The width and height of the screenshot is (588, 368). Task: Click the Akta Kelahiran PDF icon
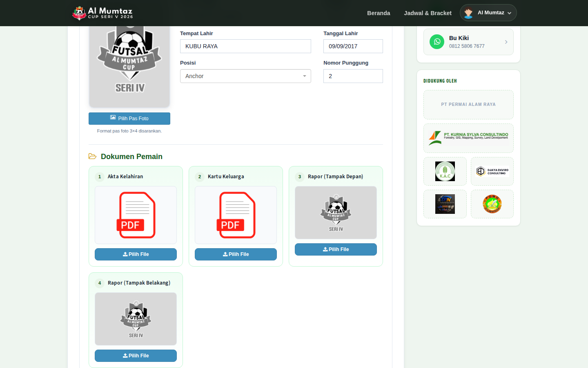(x=136, y=215)
